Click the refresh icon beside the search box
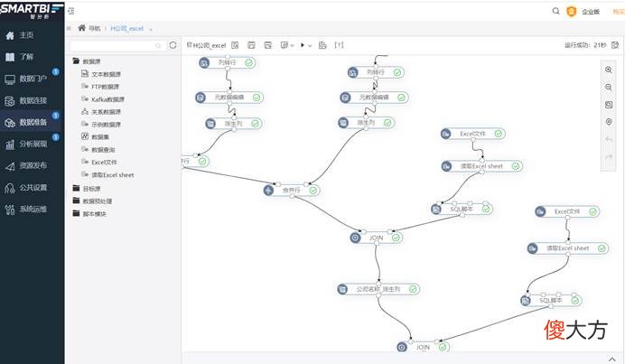The width and height of the screenshot is (625, 364). (173, 45)
